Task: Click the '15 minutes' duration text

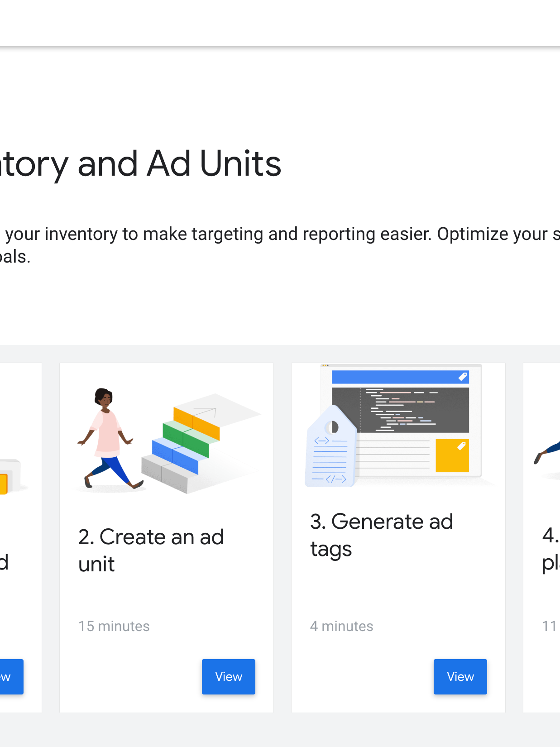Action: pyautogui.click(x=114, y=626)
